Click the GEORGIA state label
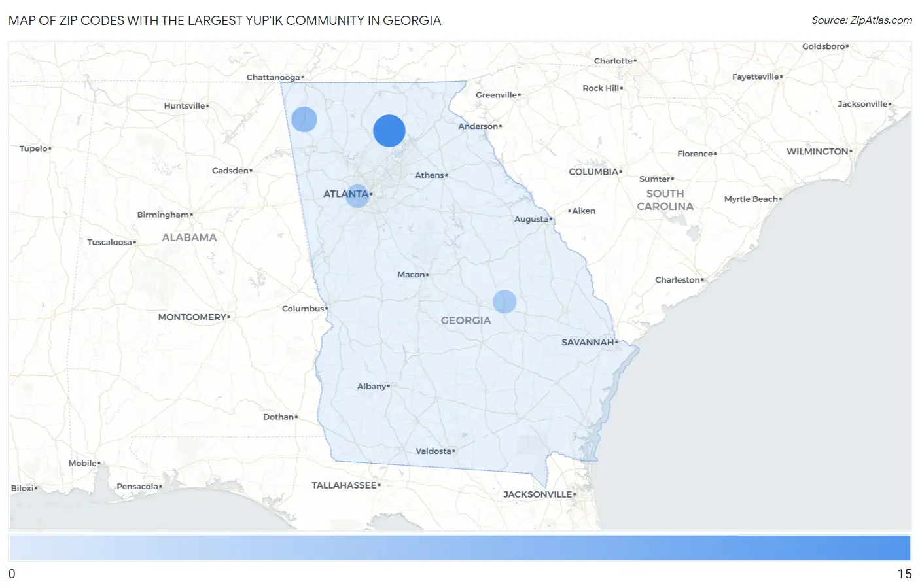The width and height of the screenshot is (920, 588). click(465, 320)
